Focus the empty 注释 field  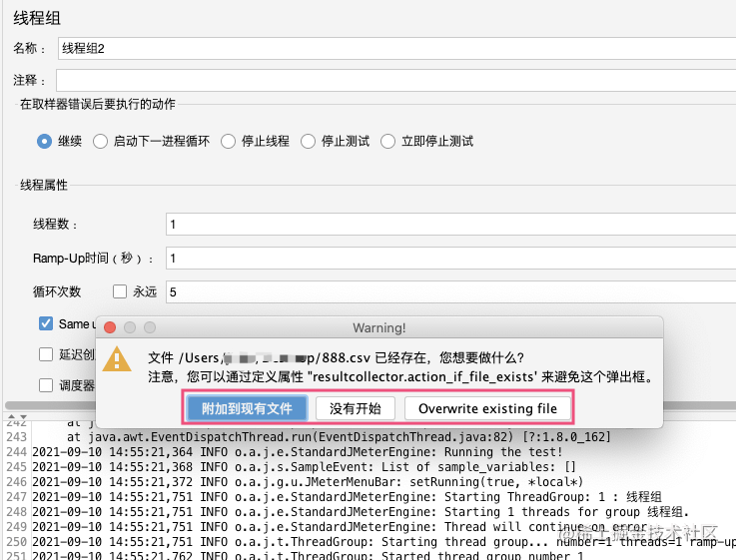coord(395,80)
